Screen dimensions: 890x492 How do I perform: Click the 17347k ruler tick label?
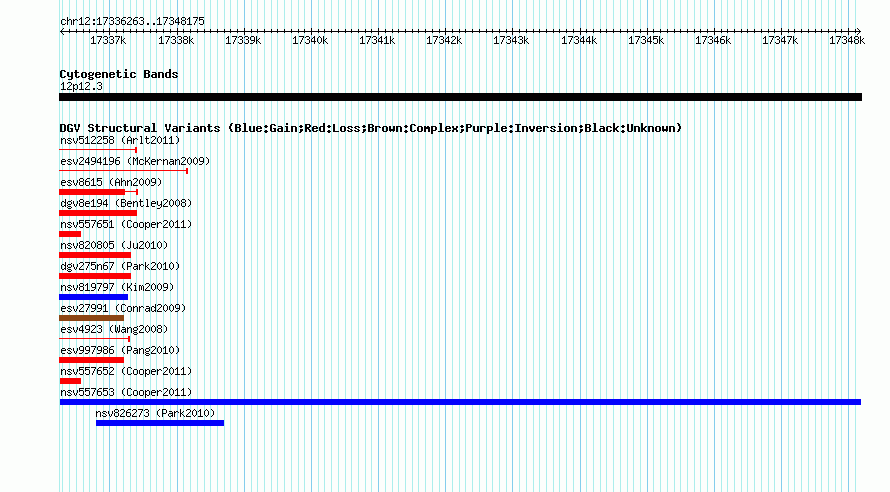[x=780, y=40]
